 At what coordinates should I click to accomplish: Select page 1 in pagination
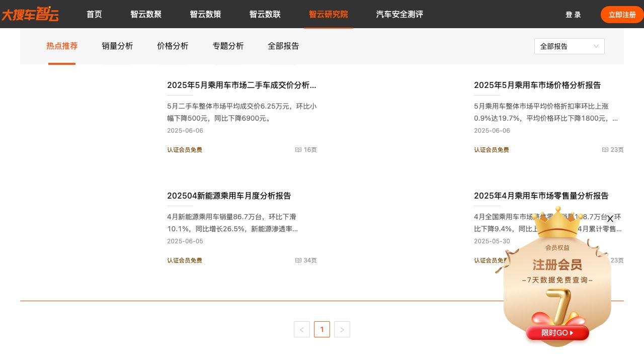[x=322, y=329]
